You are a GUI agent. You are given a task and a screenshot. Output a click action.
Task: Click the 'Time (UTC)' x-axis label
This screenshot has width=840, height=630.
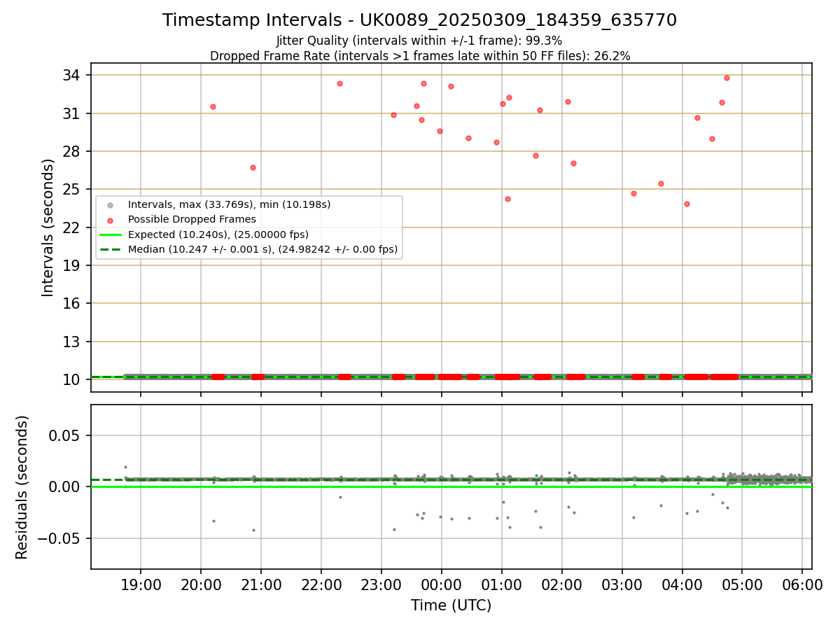click(451, 605)
